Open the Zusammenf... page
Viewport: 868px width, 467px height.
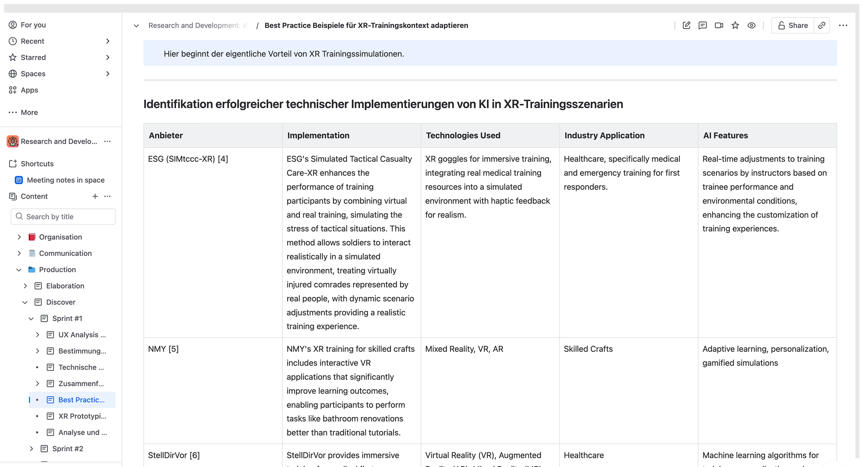(x=81, y=384)
